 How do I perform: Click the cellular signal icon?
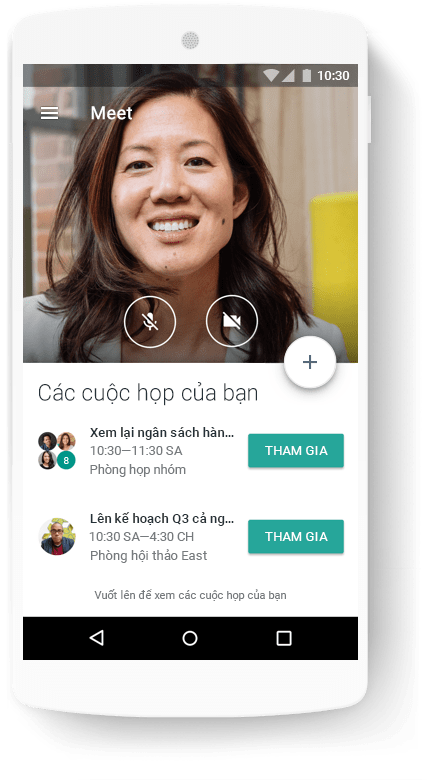tap(288, 76)
